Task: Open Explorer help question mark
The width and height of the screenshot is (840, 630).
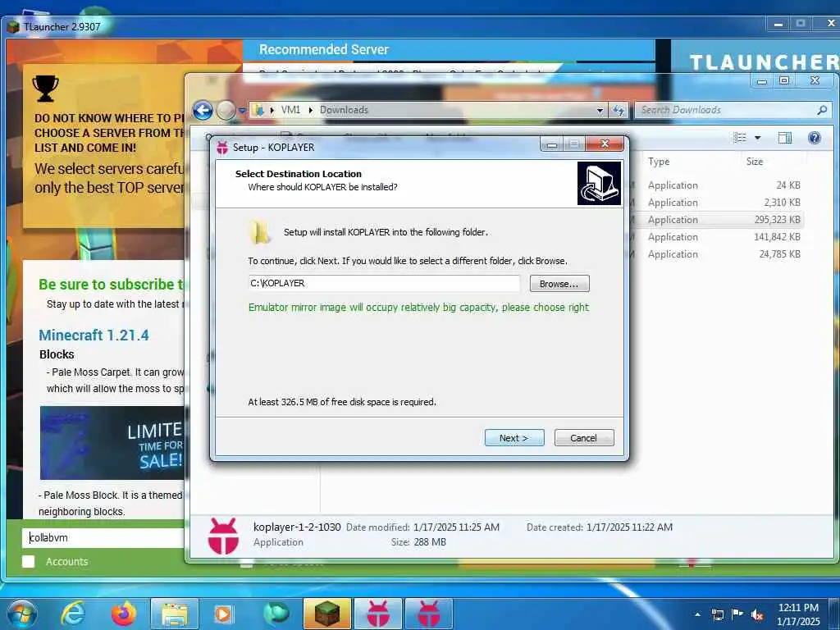Action: click(x=815, y=138)
